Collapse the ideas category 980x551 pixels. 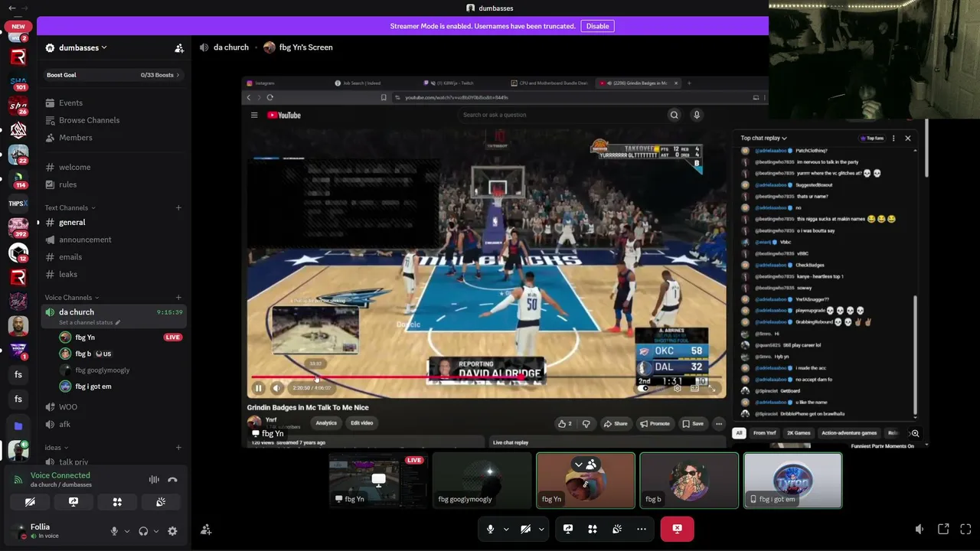[57, 448]
